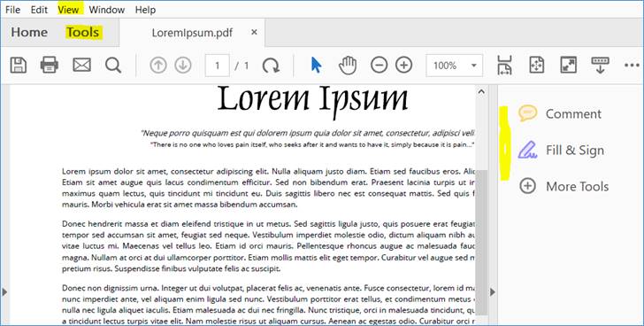Send file by email envelope icon
Viewport: 644px width, 326px height.
click(81, 65)
